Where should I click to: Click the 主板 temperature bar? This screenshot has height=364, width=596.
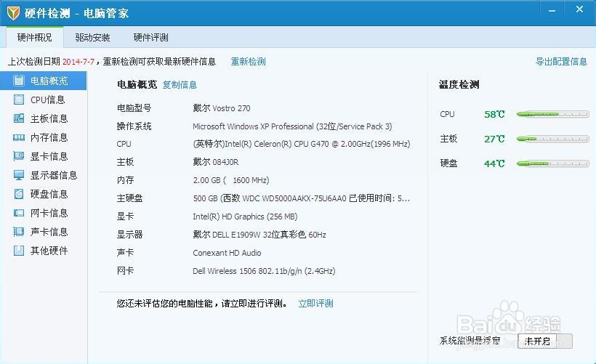[552, 139]
